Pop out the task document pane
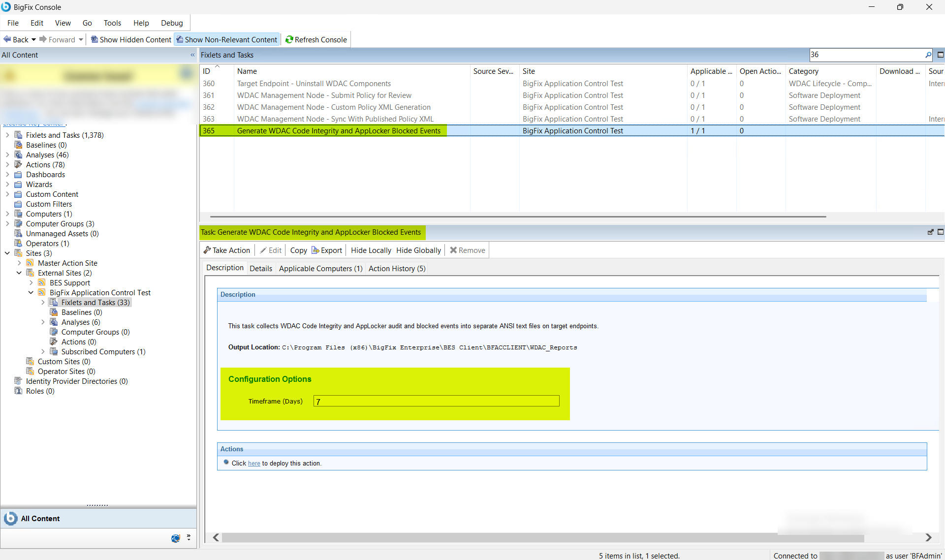 pyautogui.click(x=930, y=232)
